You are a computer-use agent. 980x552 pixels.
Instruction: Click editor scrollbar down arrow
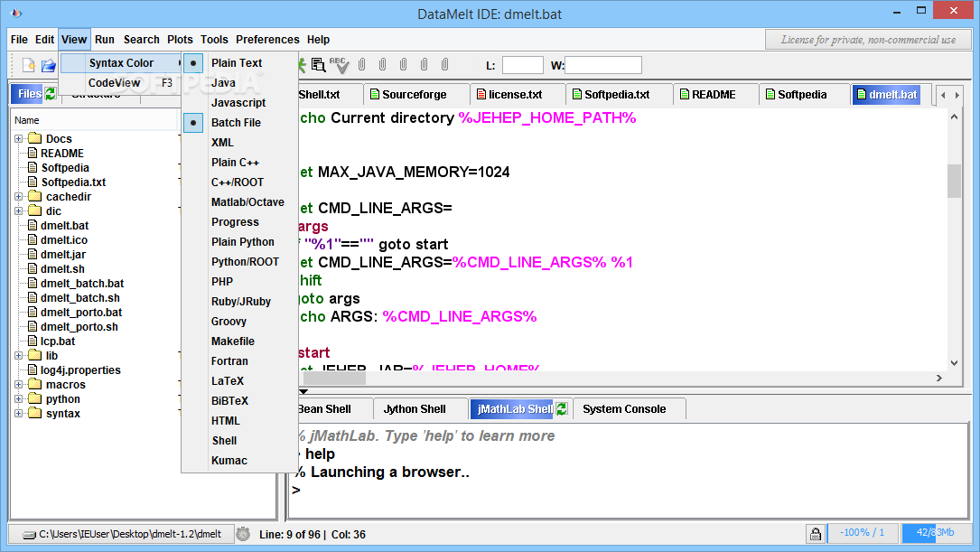tap(954, 363)
